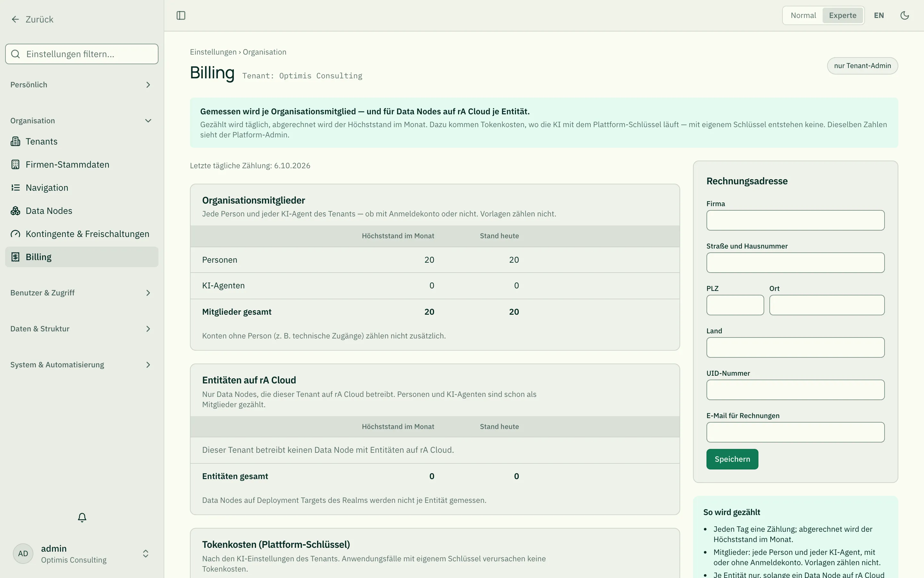924x578 pixels.
Task: Click the search magnifier icon
Action: [x=15, y=54]
